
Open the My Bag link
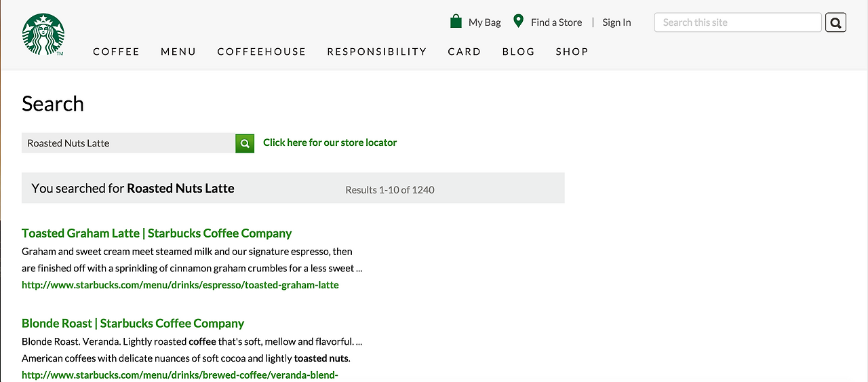pyautogui.click(x=485, y=22)
